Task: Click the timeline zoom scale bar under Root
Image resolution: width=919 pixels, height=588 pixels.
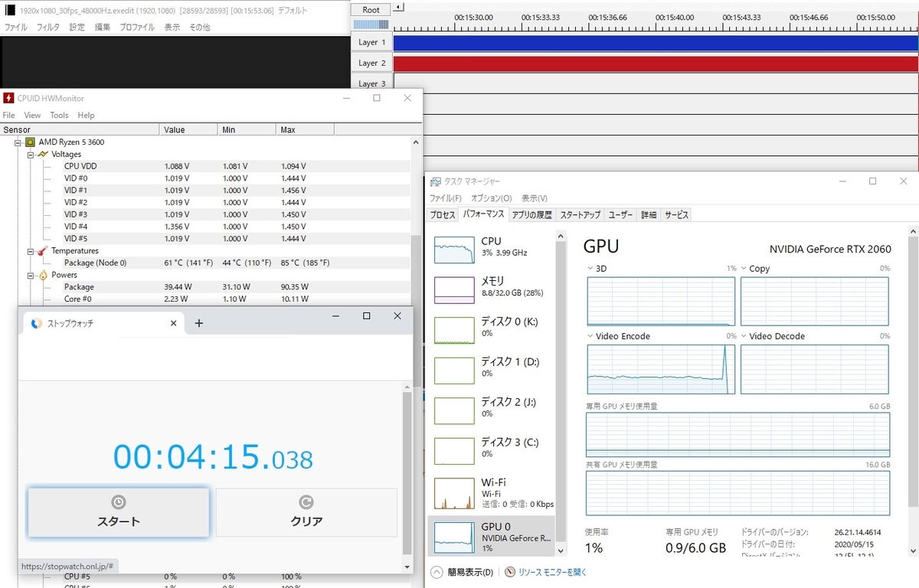Action: (371, 24)
